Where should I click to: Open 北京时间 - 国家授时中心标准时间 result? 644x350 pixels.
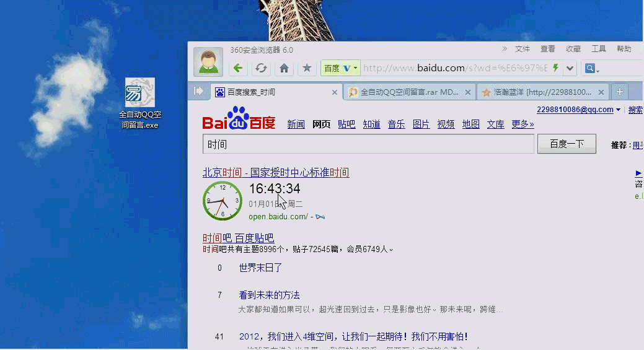(x=276, y=173)
